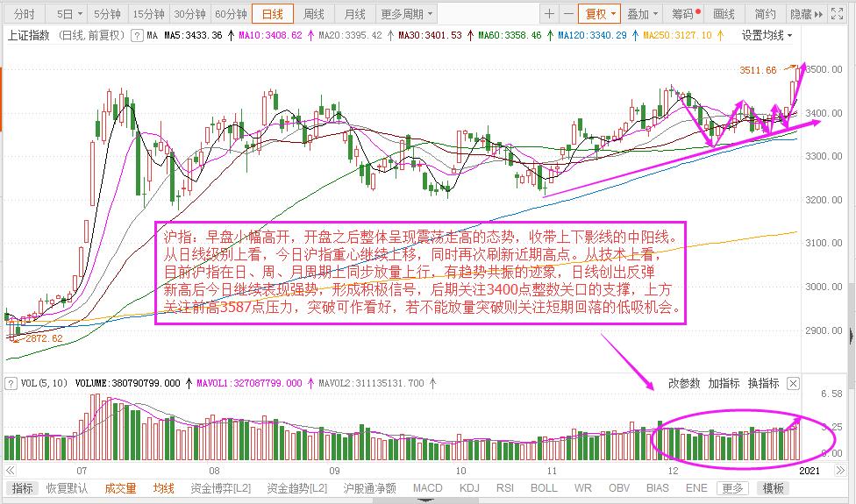Screen dimensions: 856x504
Task: Switch to 分时 intraday tab
Action: click(x=24, y=14)
